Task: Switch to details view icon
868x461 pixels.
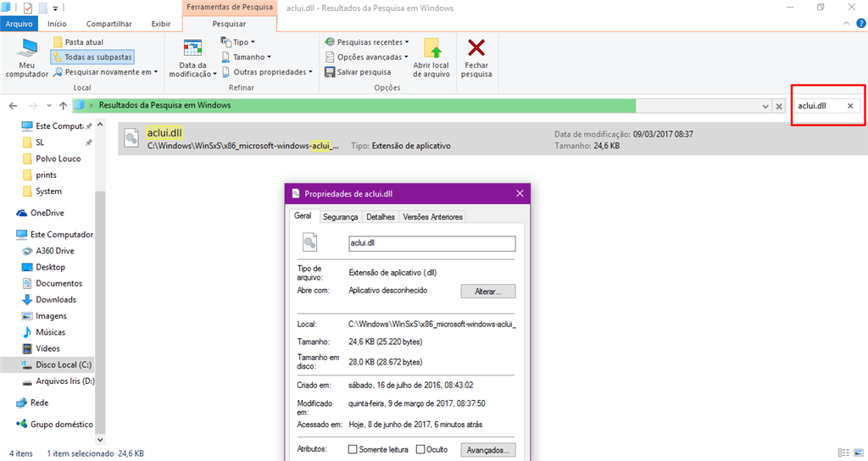Action: click(x=843, y=453)
